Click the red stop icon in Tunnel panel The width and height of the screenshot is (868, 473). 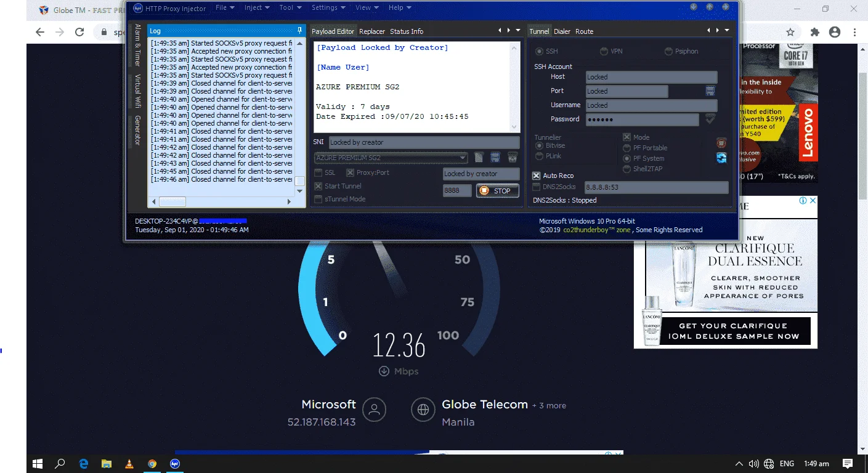pyautogui.click(x=721, y=143)
